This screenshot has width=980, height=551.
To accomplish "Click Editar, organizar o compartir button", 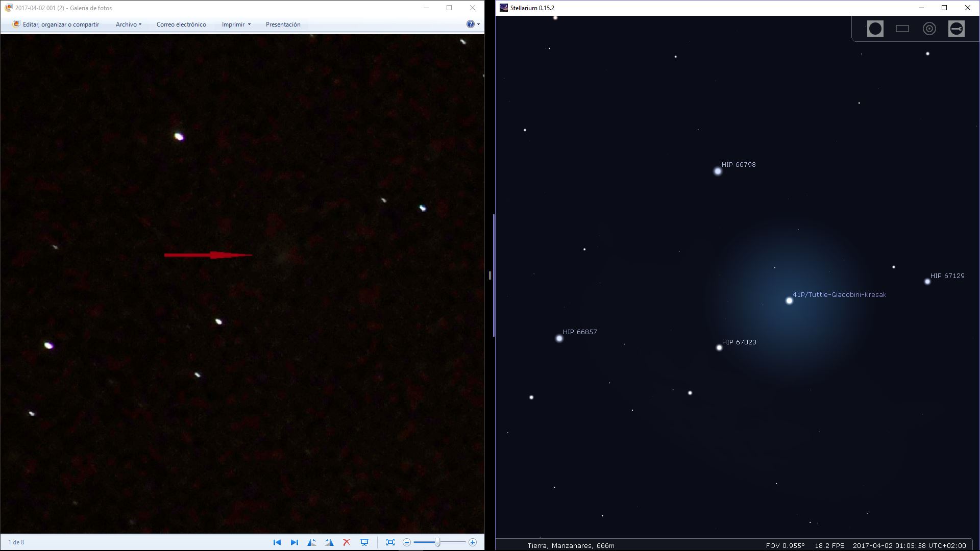I will pyautogui.click(x=56, y=24).
